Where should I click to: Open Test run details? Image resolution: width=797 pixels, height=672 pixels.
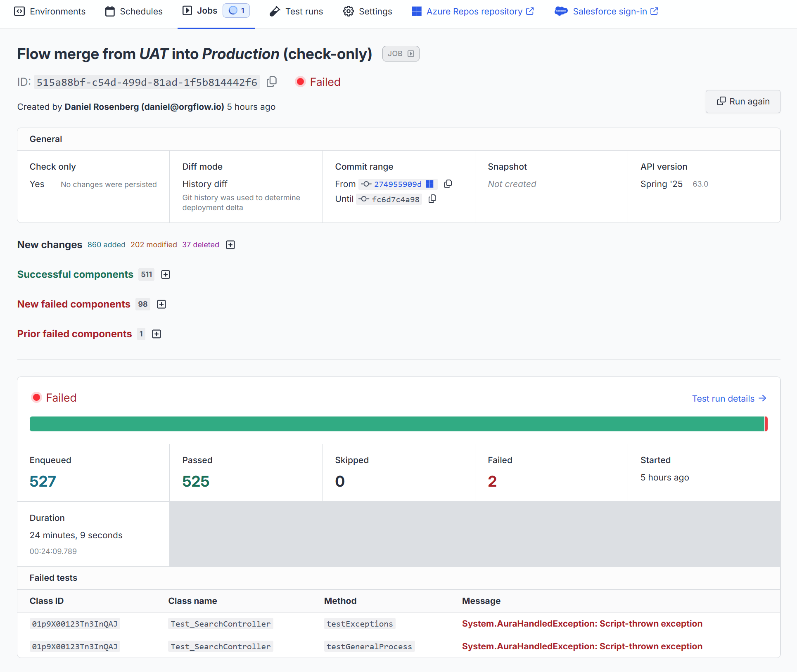729,398
